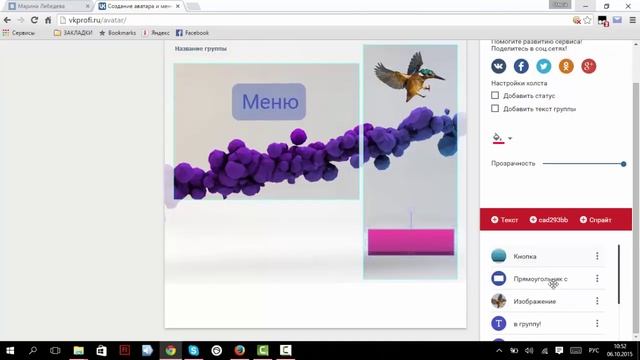The width and height of the screenshot is (640, 360).
Task: Open the mail extension icon
Action: 617,20
